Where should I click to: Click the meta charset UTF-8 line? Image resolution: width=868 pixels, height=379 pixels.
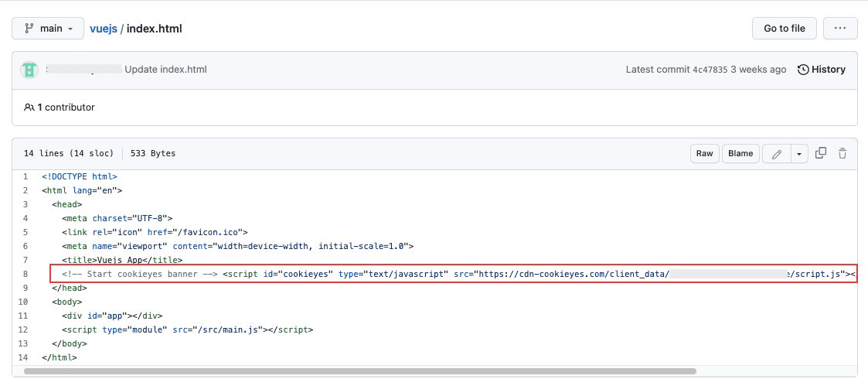117,218
